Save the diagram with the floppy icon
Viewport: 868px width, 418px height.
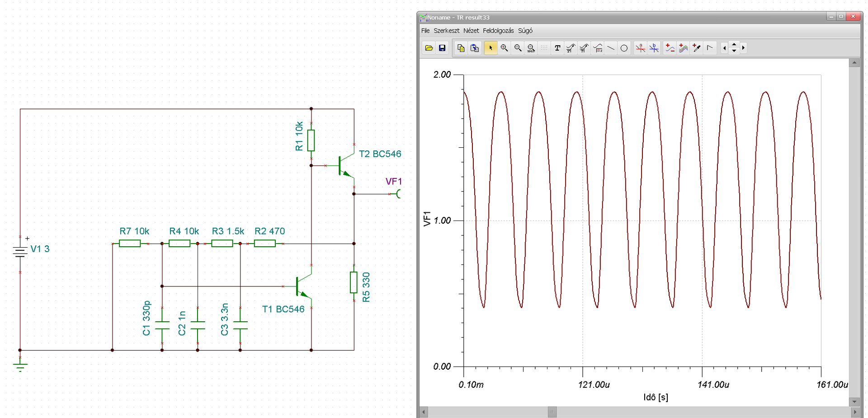coord(442,48)
